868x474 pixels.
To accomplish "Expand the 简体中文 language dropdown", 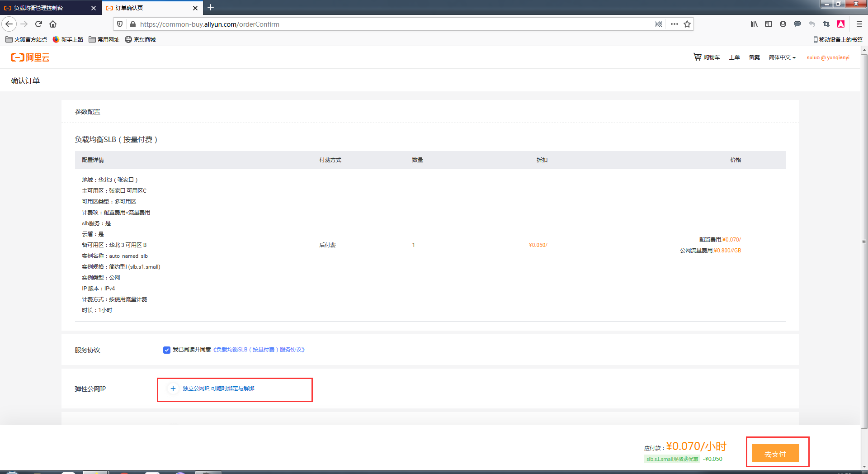I will pyautogui.click(x=782, y=57).
